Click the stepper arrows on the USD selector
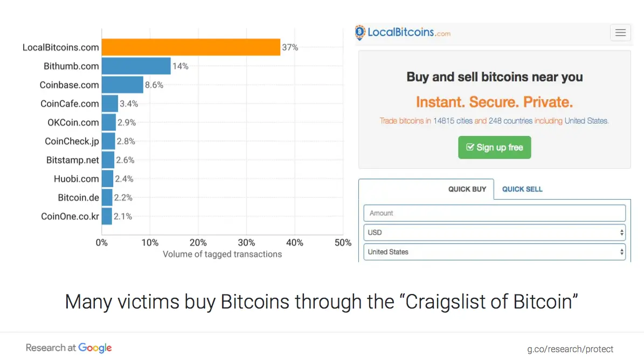The width and height of the screenshot is (644, 363). pyautogui.click(x=622, y=232)
